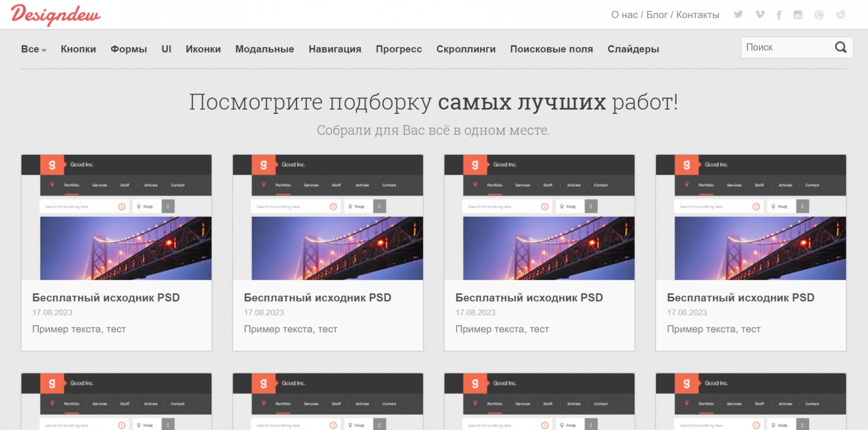Open the Dribbble social link icon
The image size is (868, 430).
[x=819, y=15]
